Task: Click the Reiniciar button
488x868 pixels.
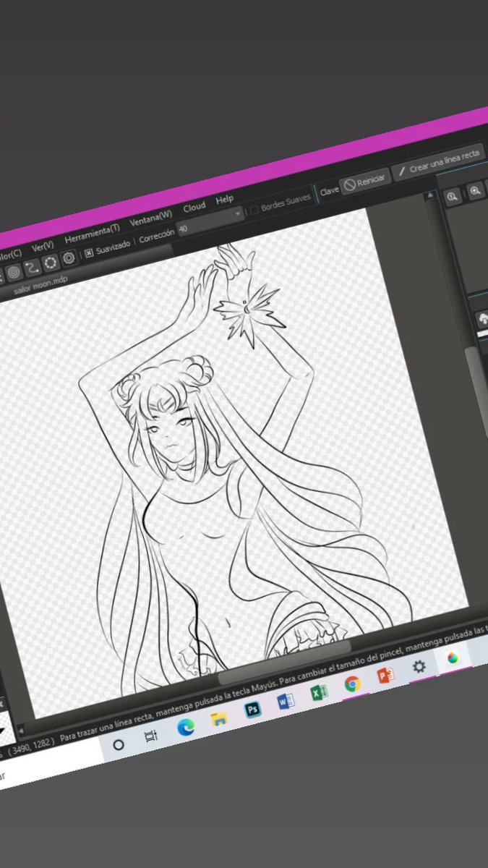Action: click(364, 182)
